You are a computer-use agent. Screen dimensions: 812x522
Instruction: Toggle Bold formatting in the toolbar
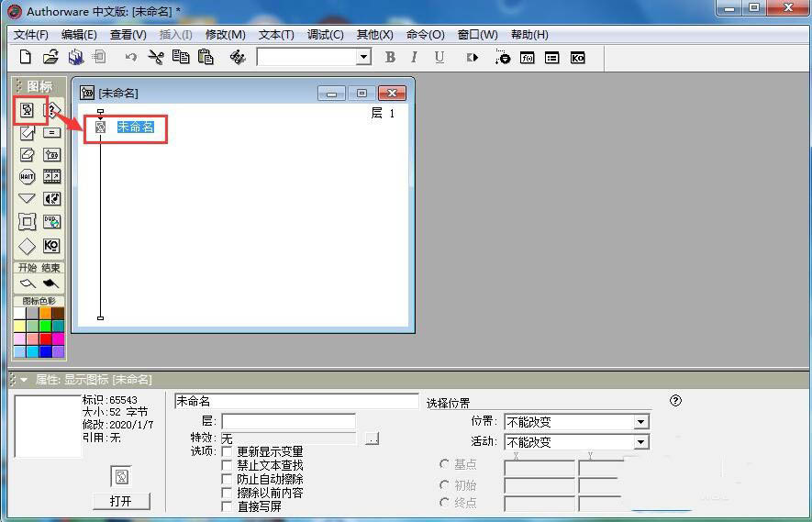click(x=391, y=57)
